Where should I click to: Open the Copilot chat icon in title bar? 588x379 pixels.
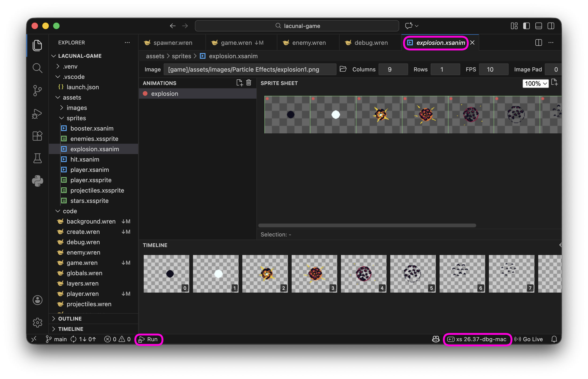point(409,26)
